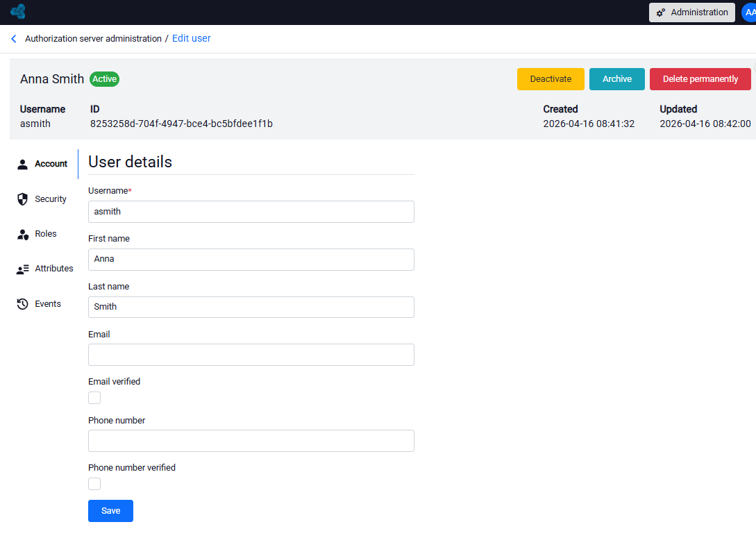
Task: Click the Roles user-shield icon
Action: (x=23, y=235)
